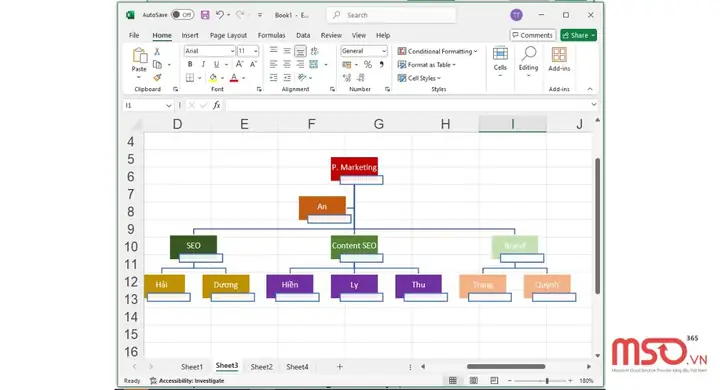Decrease font size with the smaller A

[x=253, y=64]
